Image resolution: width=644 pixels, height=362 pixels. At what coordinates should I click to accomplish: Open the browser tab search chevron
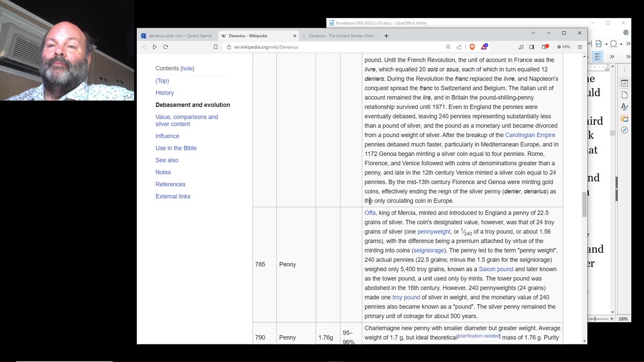coord(533,33)
